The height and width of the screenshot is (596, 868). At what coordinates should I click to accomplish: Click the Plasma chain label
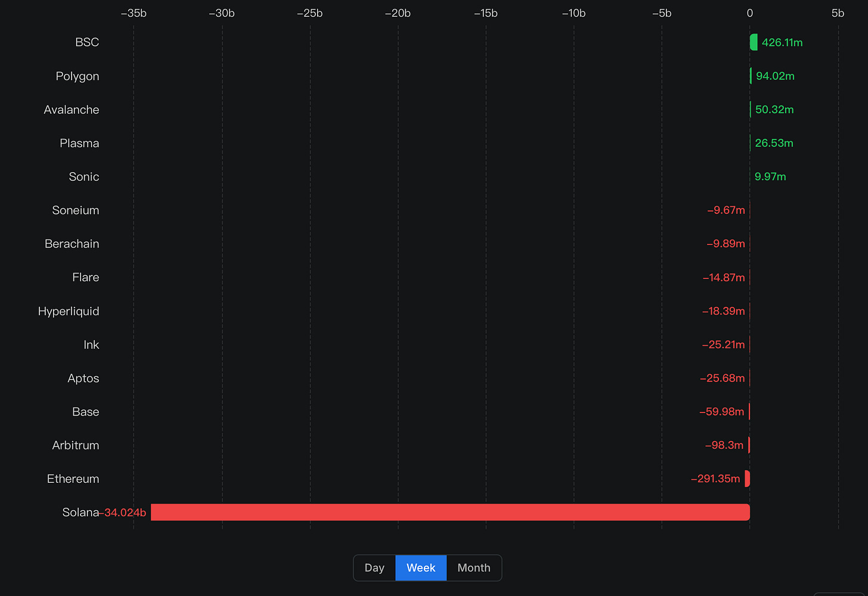point(79,143)
